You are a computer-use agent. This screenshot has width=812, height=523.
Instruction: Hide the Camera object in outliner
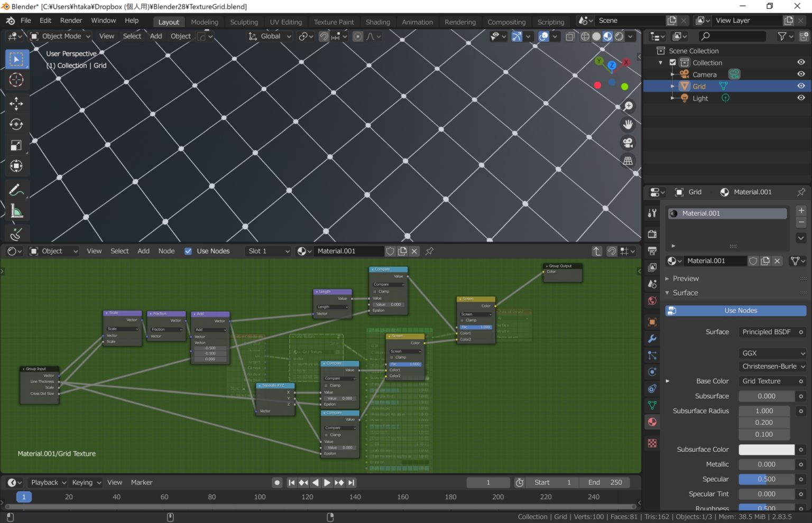click(x=801, y=74)
